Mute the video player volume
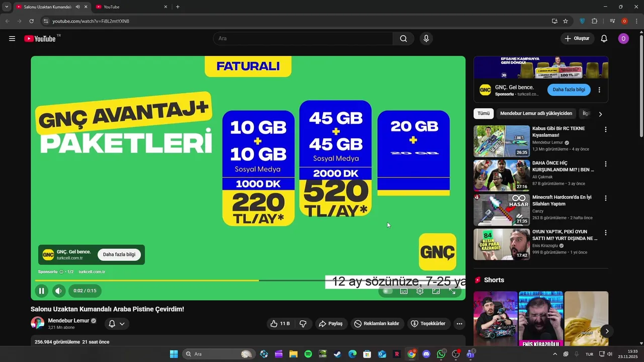This screenshot has height=362, width=644. pyautogui.click(x=59, y=291)
